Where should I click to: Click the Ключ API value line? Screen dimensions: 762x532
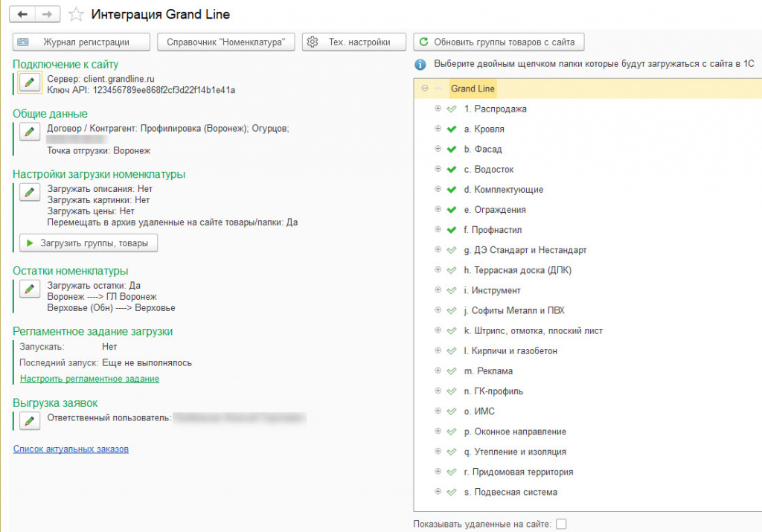point(141,90)
